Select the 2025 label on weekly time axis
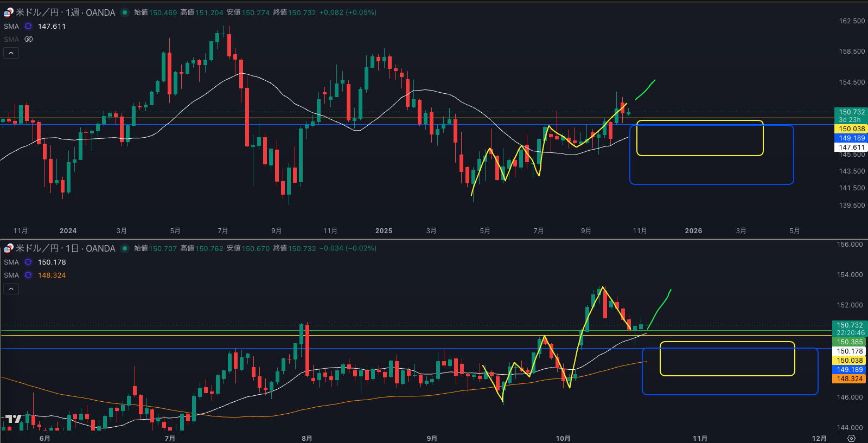 (x=384, y=230)
